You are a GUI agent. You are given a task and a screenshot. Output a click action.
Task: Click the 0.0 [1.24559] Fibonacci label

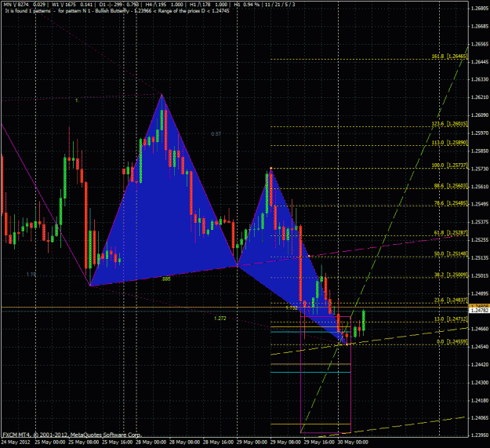tap(452, 342)
